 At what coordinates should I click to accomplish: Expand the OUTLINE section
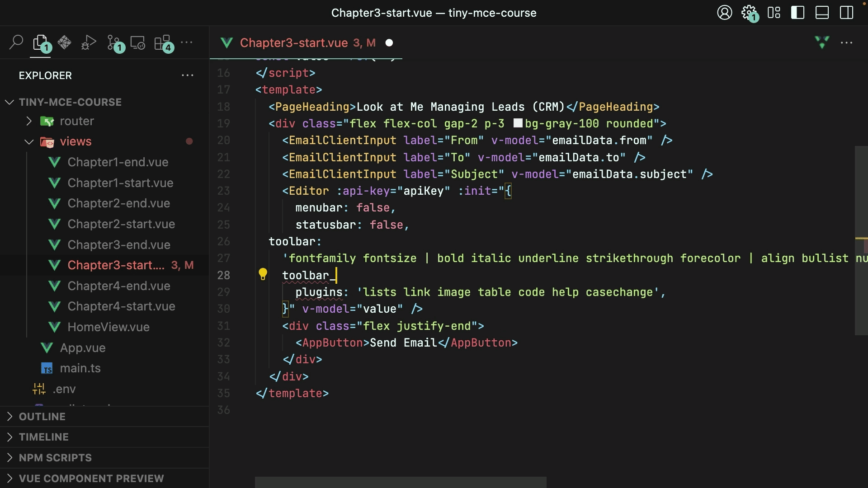[x=104, y=417]
